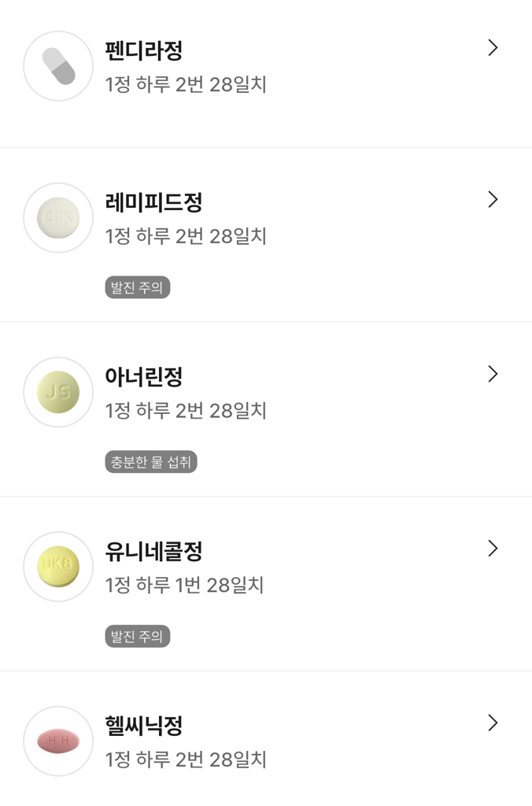This screenshot has width=532, height=806.
Task: Open 레미피드정 details via right chevron
Action: [x=493, y=200]
